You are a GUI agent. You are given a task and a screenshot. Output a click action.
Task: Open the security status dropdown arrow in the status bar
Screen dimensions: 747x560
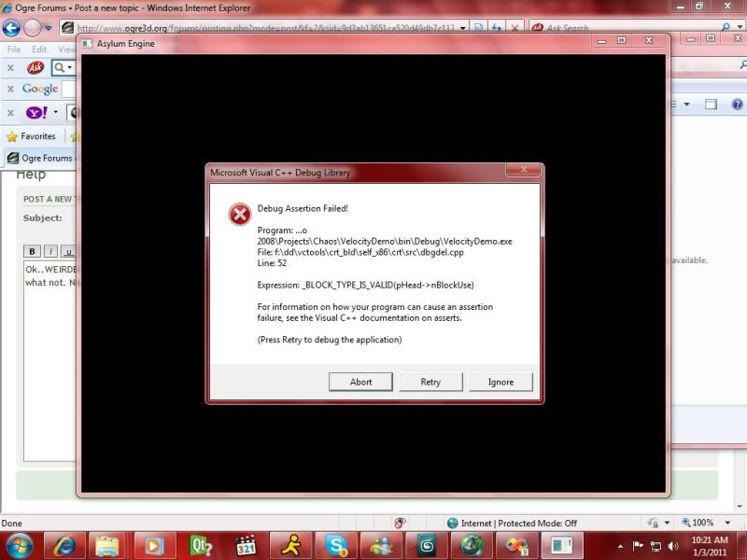point(667,523)
